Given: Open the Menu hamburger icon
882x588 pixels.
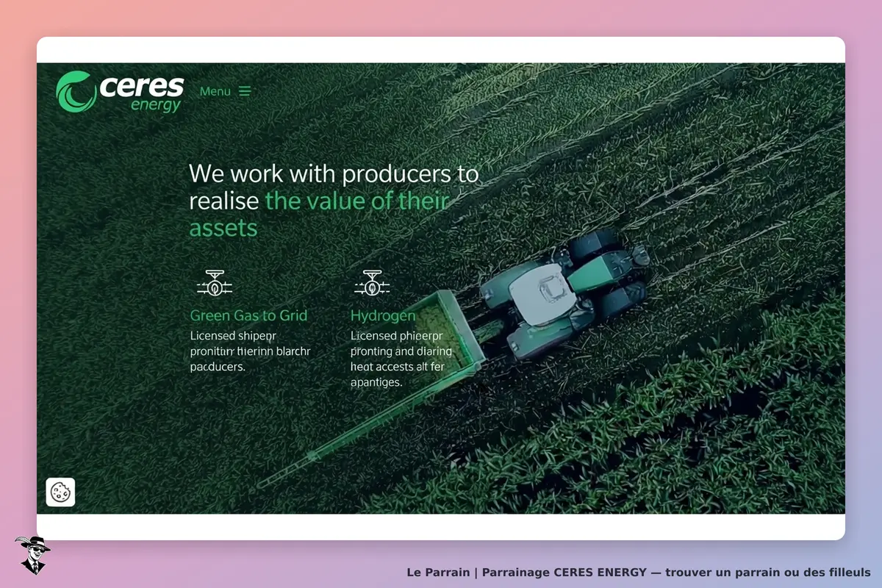Looking at the screenshot, I should (245, 91).
